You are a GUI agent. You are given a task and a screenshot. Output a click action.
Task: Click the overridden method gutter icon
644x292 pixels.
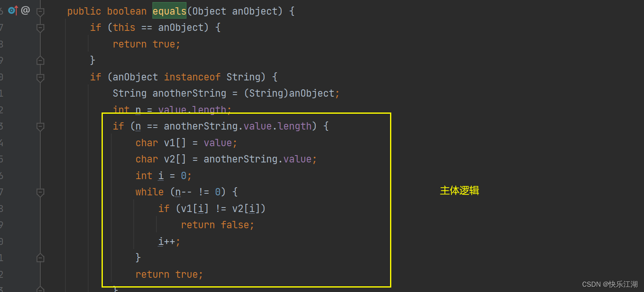[13, 11]
